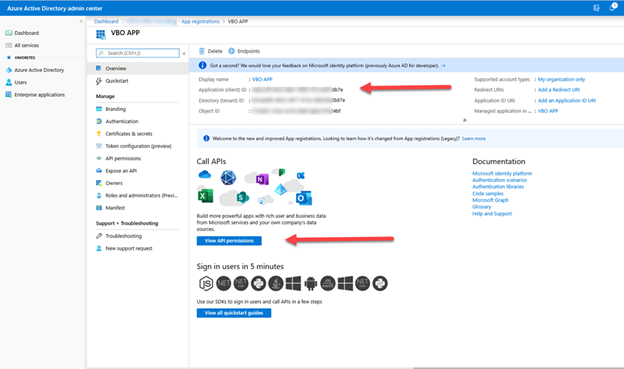Image resolution: width=624 pixels, height=369 pixels.
Task: Open Microsoft Graph documentation link
Action: (490, 200)
